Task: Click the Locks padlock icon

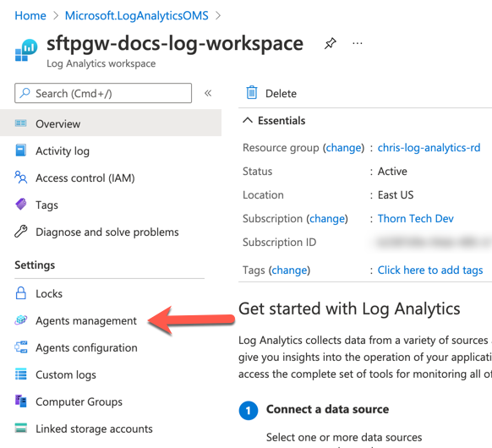Action: pyautogui.click(x=20, y=293)
